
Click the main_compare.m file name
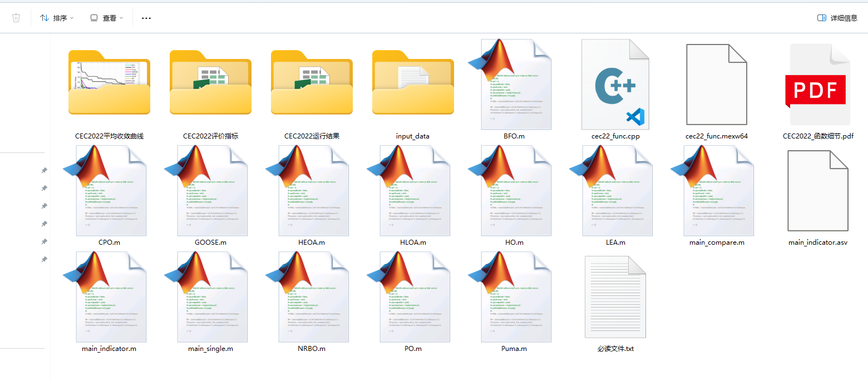click(717, 243)
